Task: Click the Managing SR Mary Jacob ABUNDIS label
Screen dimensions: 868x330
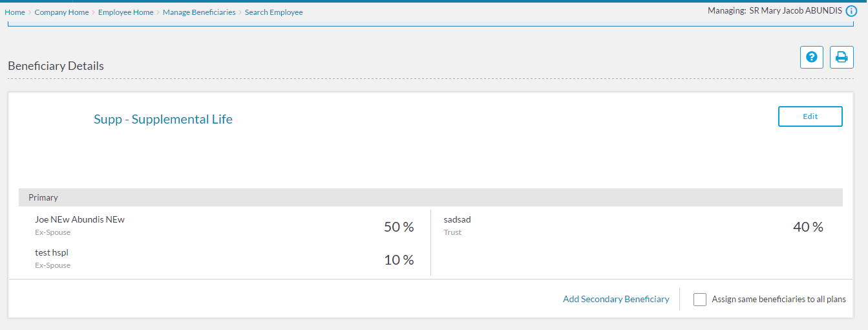Action: point(774,11)
